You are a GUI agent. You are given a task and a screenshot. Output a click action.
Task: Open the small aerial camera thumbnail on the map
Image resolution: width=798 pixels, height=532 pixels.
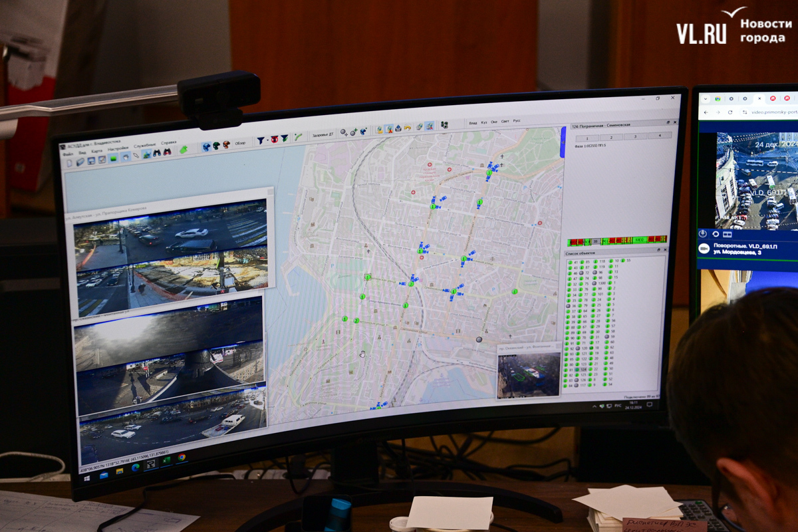tap(529, 374)
